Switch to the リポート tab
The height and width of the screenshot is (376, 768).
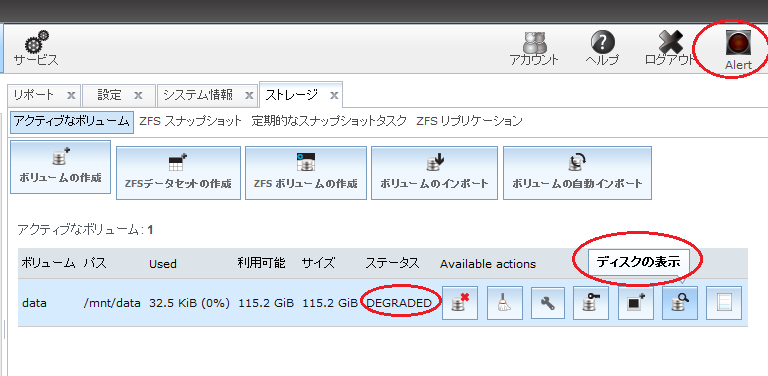tap(33, 94)
